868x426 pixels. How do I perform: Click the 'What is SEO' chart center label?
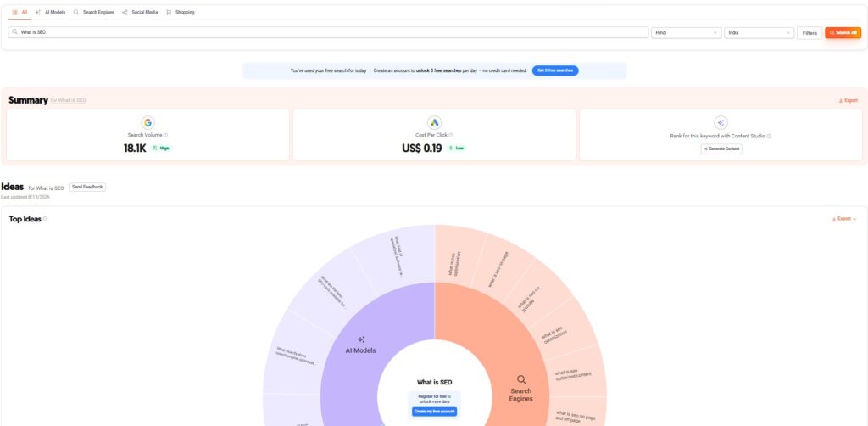pyautogui.click(x=434, y=382)
